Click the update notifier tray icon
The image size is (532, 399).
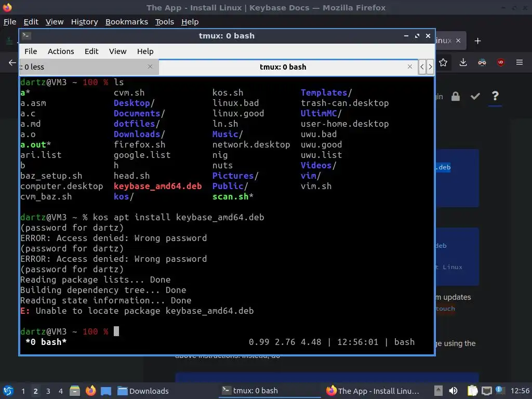(x=499, y=390)
